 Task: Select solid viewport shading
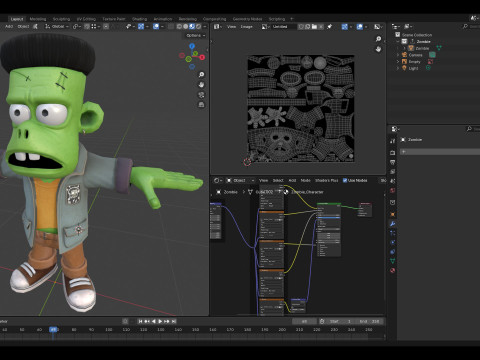186,26
